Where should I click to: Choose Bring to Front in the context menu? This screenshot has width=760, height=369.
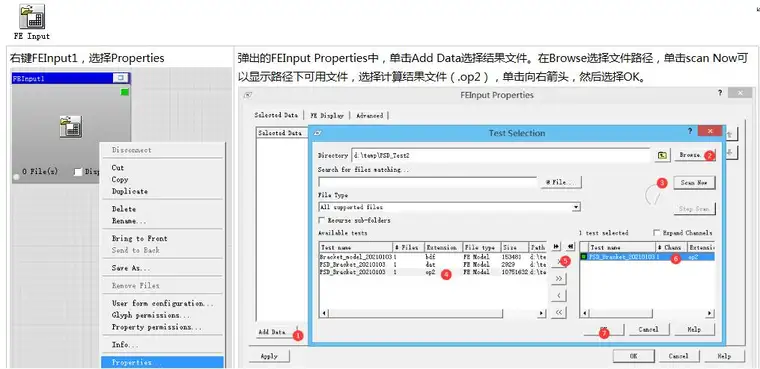[163, 239]
